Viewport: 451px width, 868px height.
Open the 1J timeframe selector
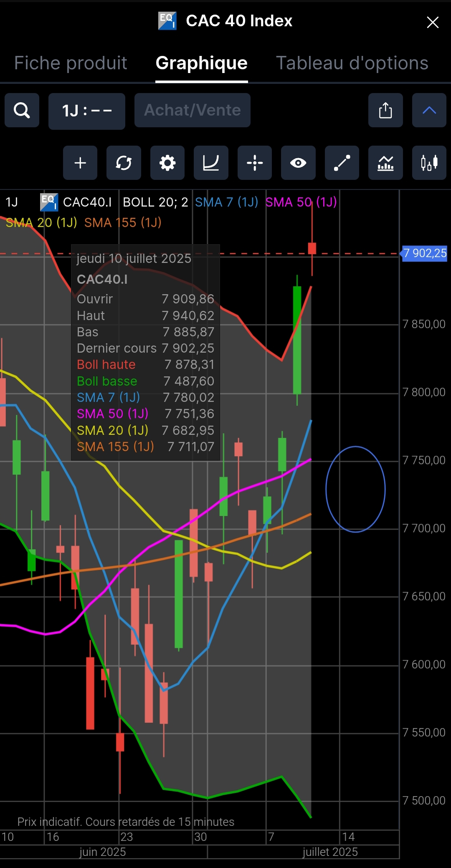tap(87, 111)
